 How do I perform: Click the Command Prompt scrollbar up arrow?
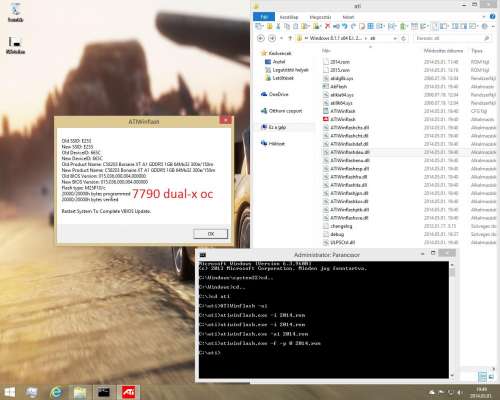(452, 265)
